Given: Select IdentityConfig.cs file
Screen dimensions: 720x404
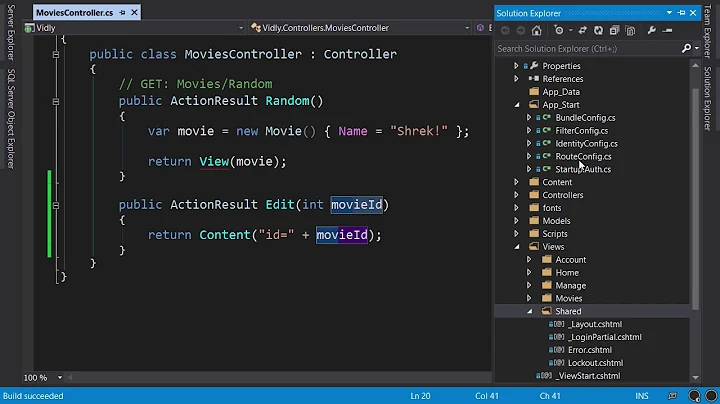Looking at the screenshot, I should [586, 144].
